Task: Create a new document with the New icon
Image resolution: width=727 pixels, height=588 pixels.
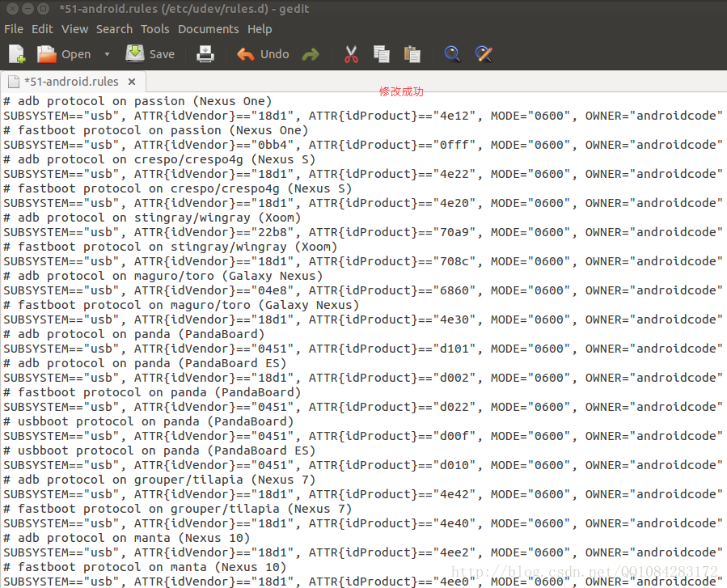Action: point(17,54)
